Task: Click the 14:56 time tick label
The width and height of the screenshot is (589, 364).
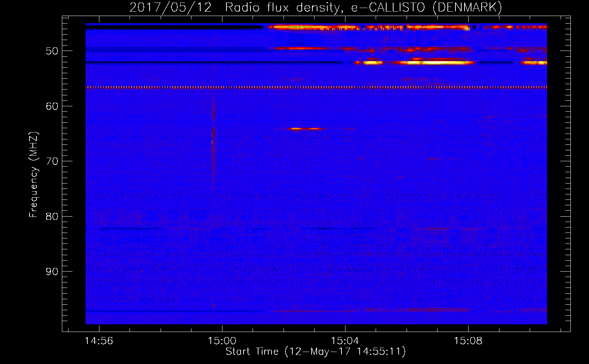Action: coord(99,341)
